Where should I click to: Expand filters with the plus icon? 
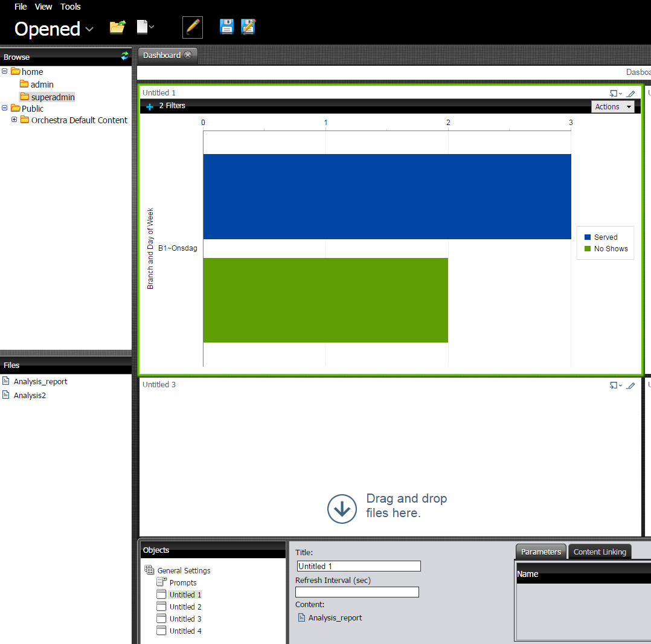150,107
